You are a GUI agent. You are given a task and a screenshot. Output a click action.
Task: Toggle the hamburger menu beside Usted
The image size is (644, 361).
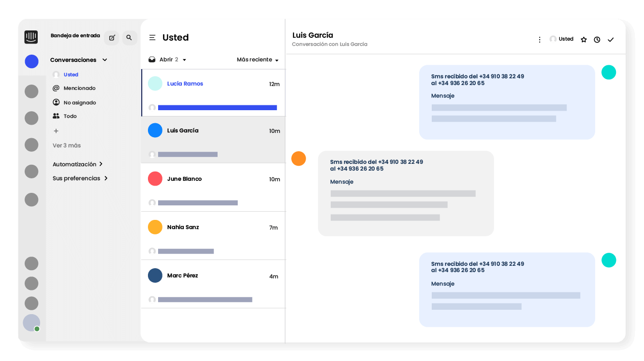152,38
